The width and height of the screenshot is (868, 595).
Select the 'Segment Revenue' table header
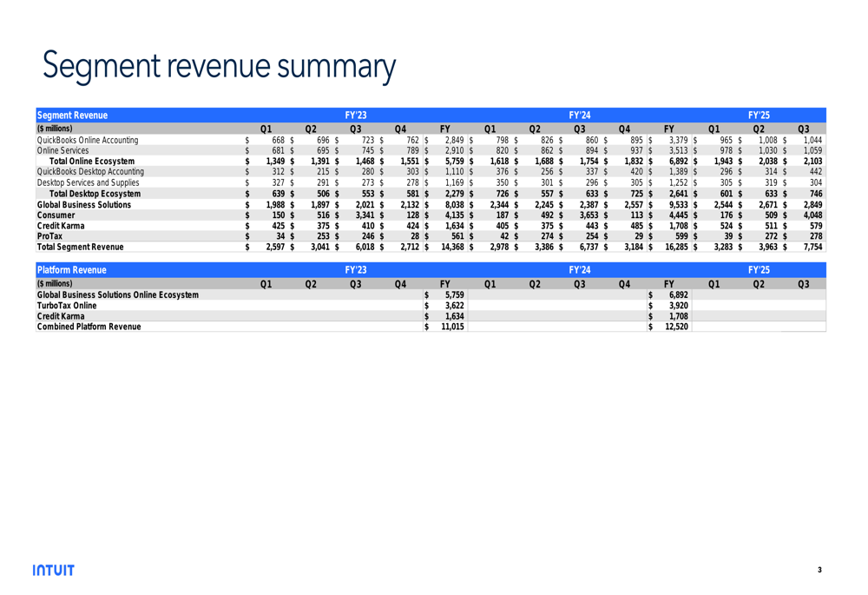tap(72, 116)
